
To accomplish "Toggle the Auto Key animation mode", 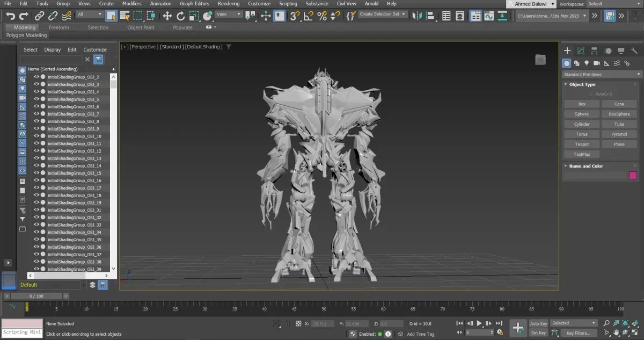I will (538, 323).
